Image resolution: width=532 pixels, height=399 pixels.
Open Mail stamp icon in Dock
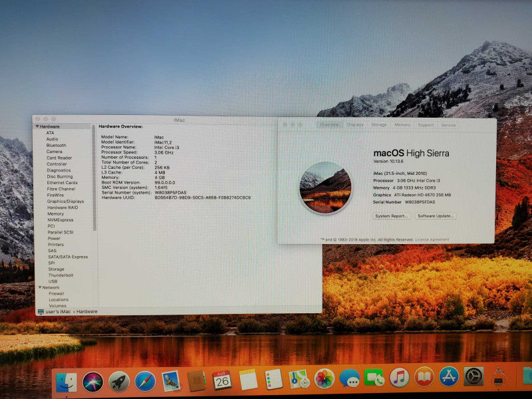[x=171, y=381]
